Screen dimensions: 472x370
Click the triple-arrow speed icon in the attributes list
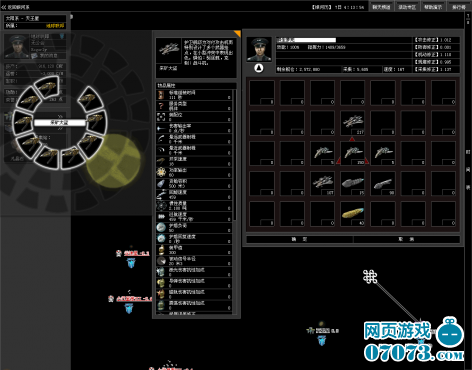click(161, 216)
